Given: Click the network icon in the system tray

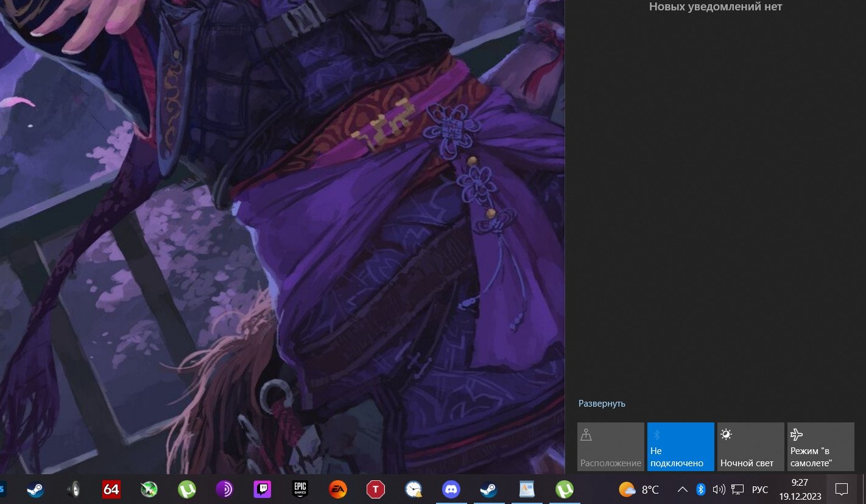Looking at the screenshot, I should (x=738, y=489).
